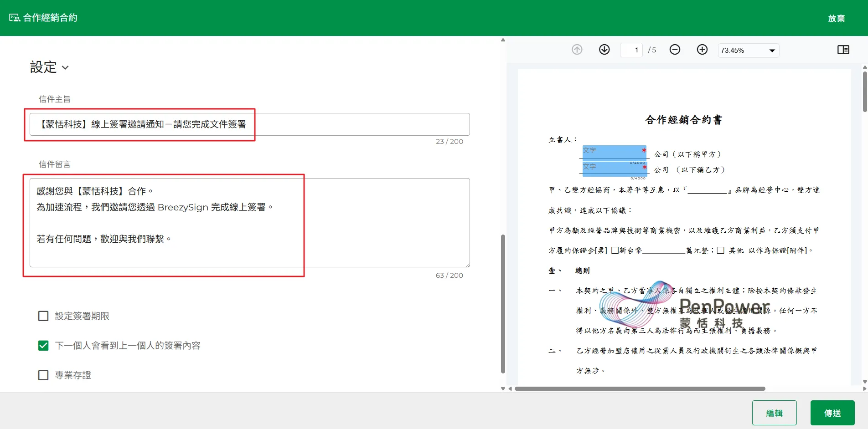Click the horizontal scrollbar under document preview
This screenshot has width=868, height=429.
click(639, 388)
